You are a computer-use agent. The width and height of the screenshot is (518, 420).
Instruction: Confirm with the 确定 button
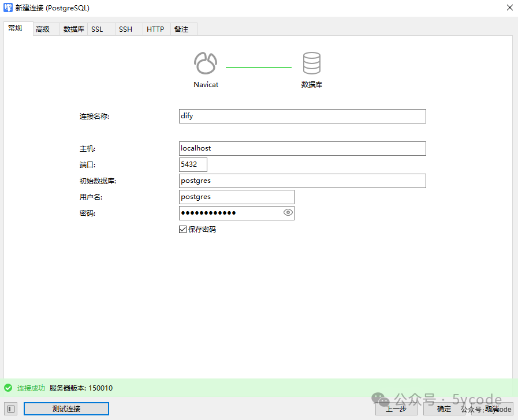(444, 409)
